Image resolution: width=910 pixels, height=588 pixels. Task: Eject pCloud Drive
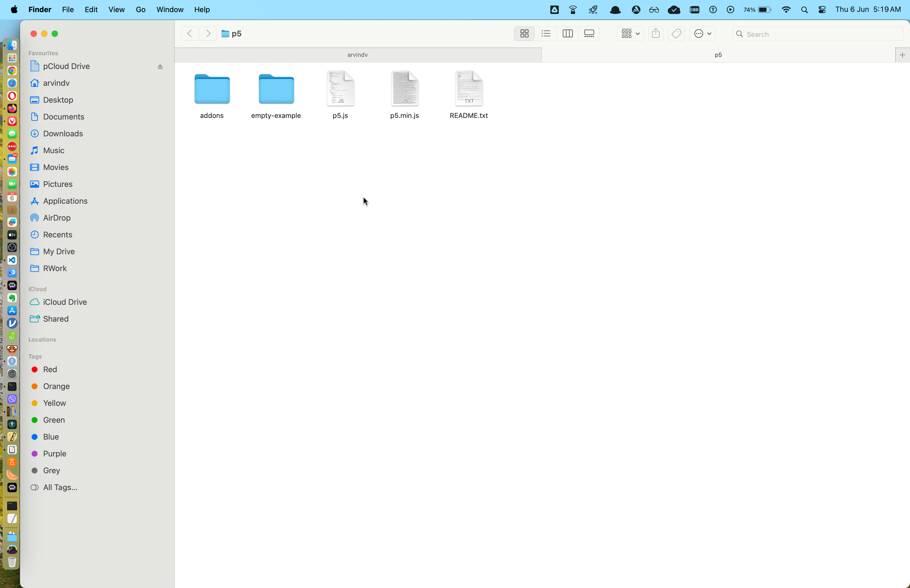[x=160, y=66]
